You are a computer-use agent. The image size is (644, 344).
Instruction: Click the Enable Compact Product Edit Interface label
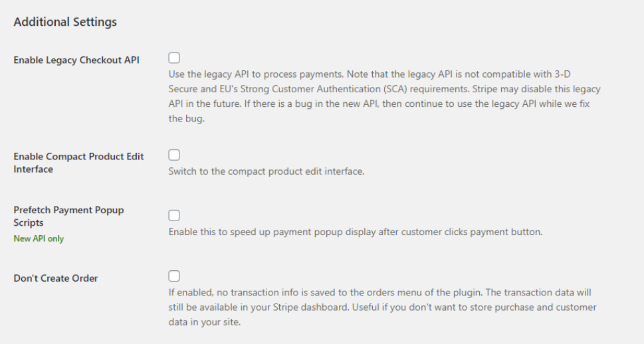(x=78, y=163)
